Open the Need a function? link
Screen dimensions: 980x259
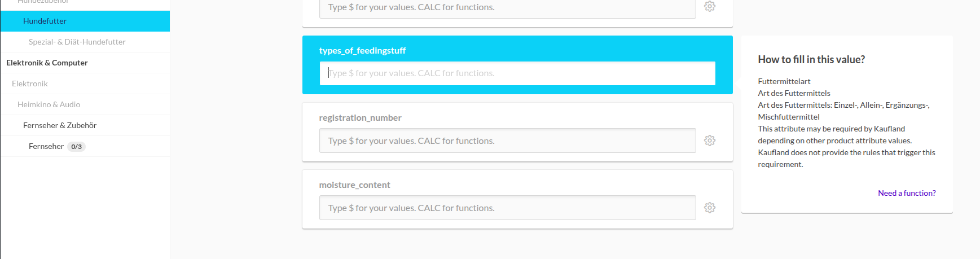tap(907, 193)
